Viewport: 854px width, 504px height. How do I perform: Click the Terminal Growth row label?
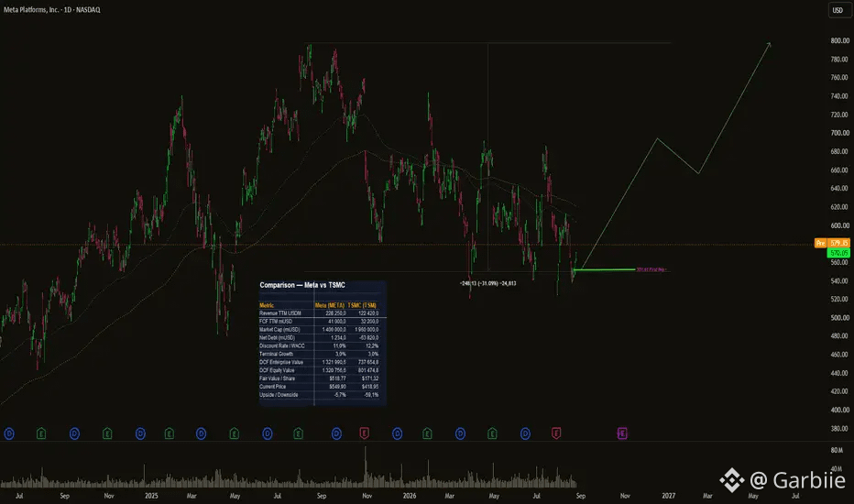(x=276, y=354)
